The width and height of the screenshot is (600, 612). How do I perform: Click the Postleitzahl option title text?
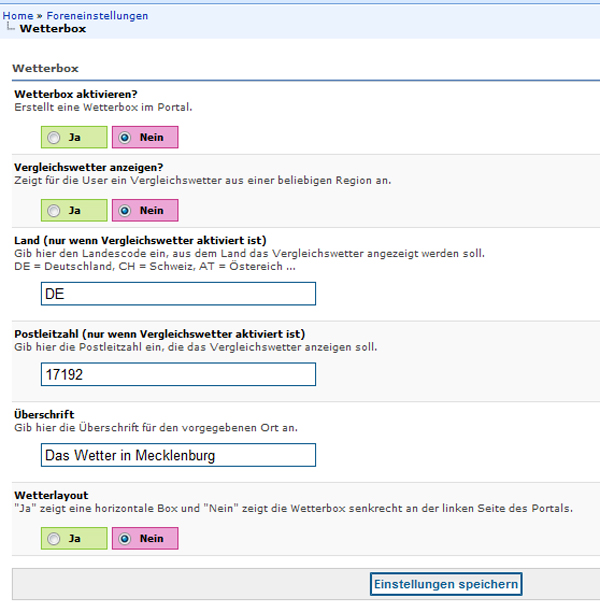click(x=160, y=334)
